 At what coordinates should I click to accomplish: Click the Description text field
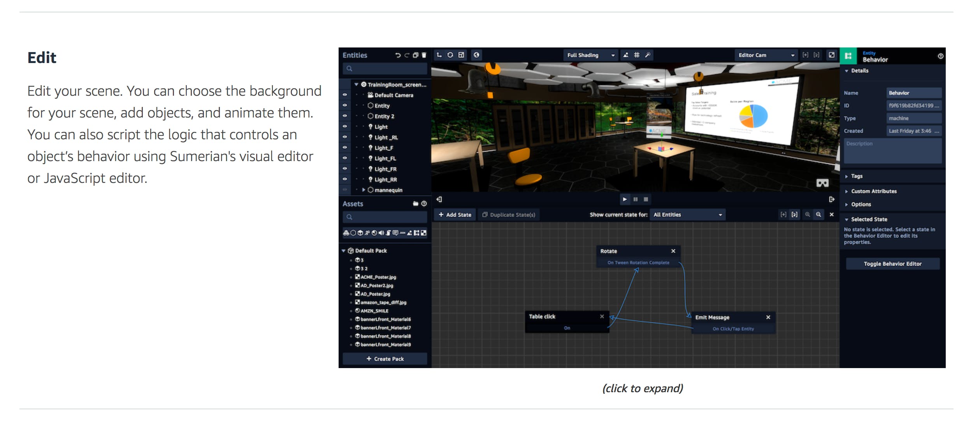[892, 151]
